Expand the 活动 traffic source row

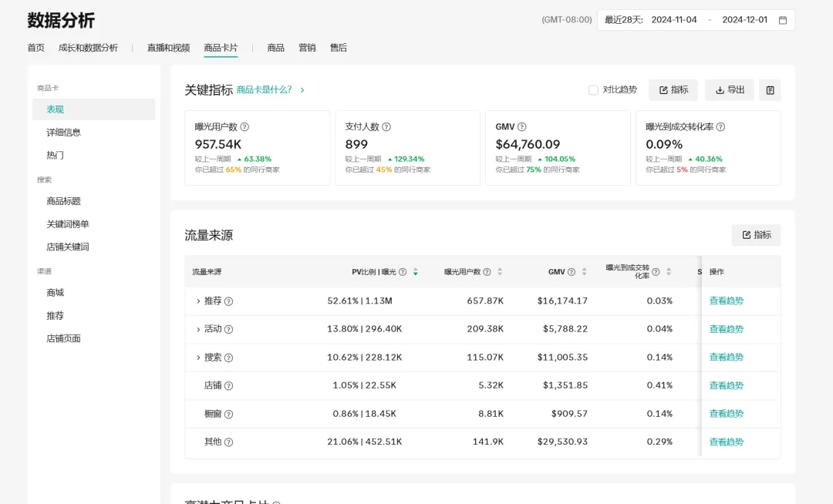click(x=198, y=330)
